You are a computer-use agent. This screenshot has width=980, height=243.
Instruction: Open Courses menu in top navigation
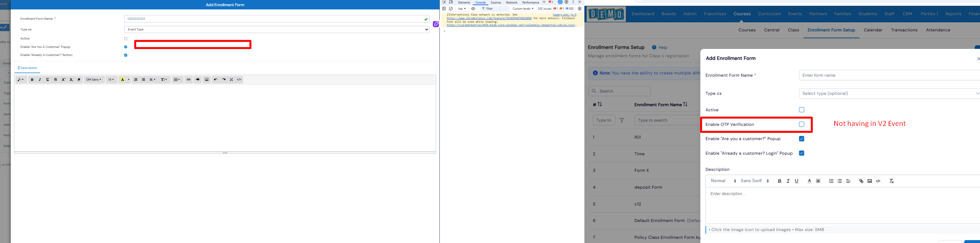tap(742, 14)
